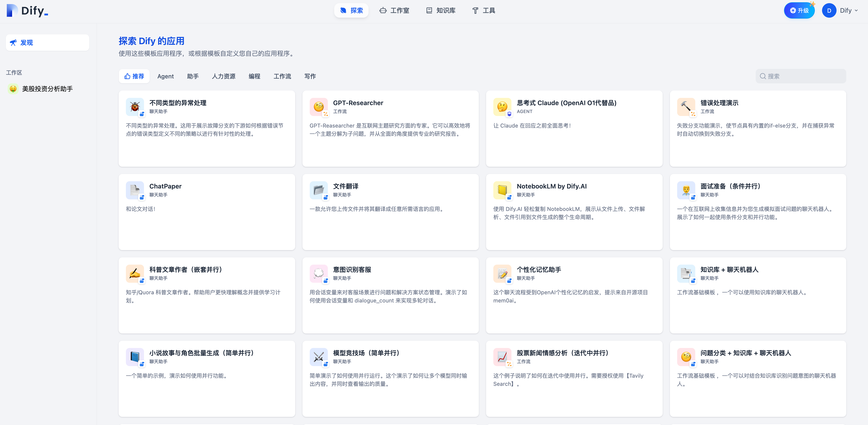Click 意图识别客服 card title
Screen dimensions: 868x425
(x=352, y=270)
